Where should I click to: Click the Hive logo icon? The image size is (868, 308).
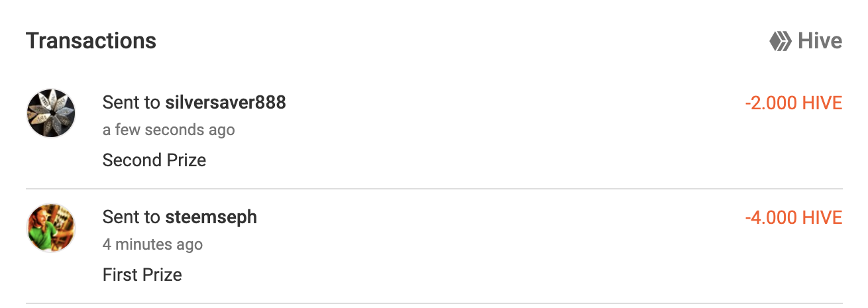[781, 42]
